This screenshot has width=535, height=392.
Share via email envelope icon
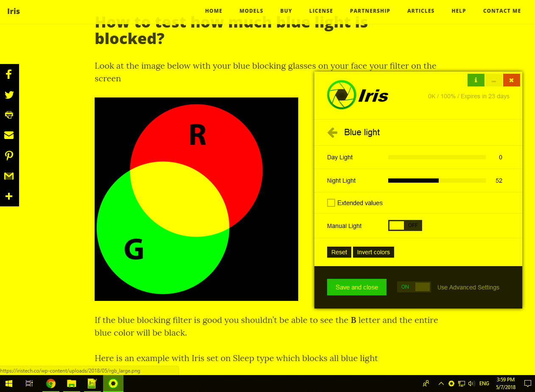click(x=9, y=135)
